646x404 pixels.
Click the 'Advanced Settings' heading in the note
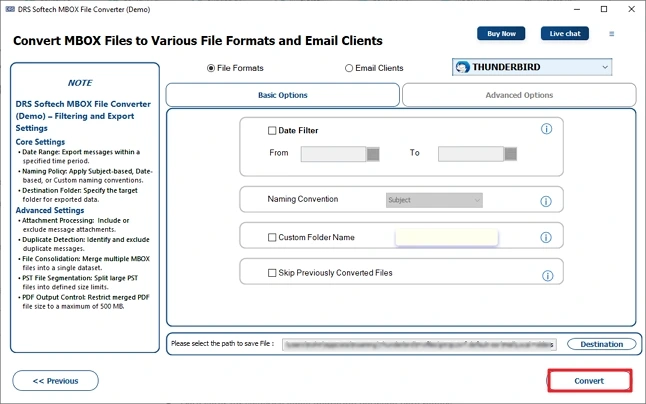coord(50,210)
